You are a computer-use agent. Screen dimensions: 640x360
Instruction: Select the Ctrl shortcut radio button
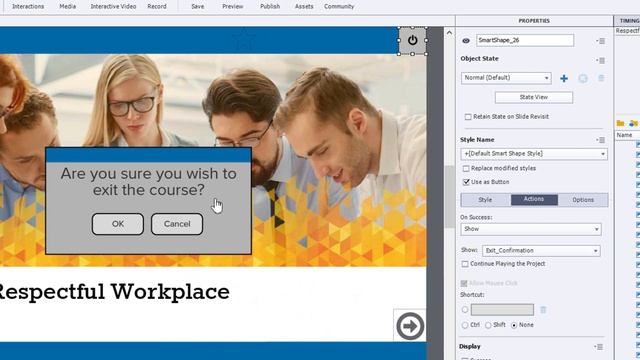click(x=465, y=325)
